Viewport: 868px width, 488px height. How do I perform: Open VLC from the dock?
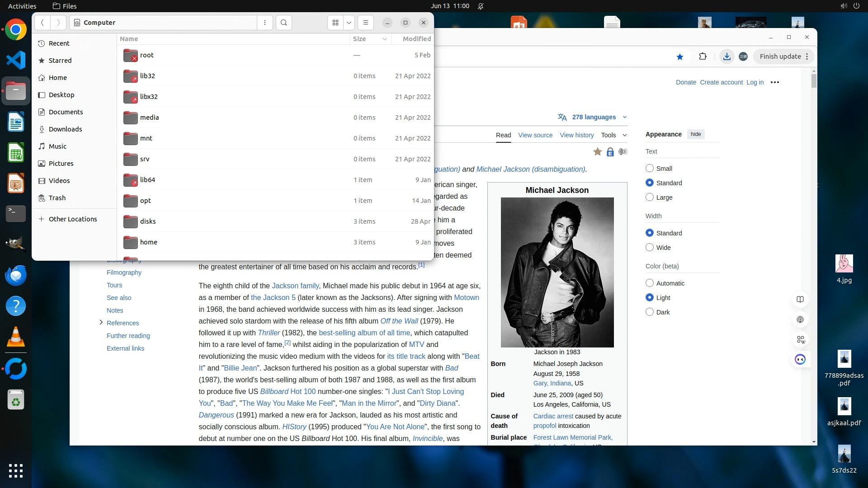(16, 337)
